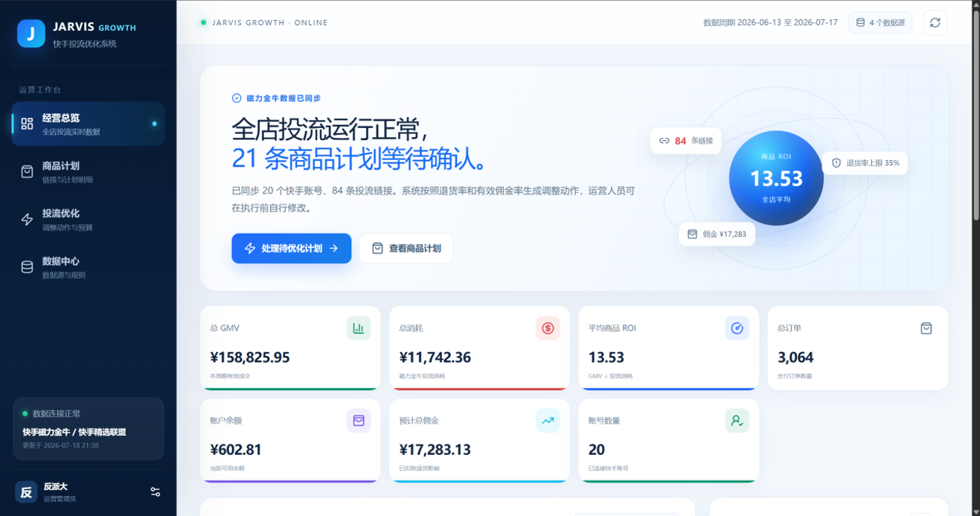Click 处理待优化计划 button
The image size is (980, 516).
coord(291,248)
